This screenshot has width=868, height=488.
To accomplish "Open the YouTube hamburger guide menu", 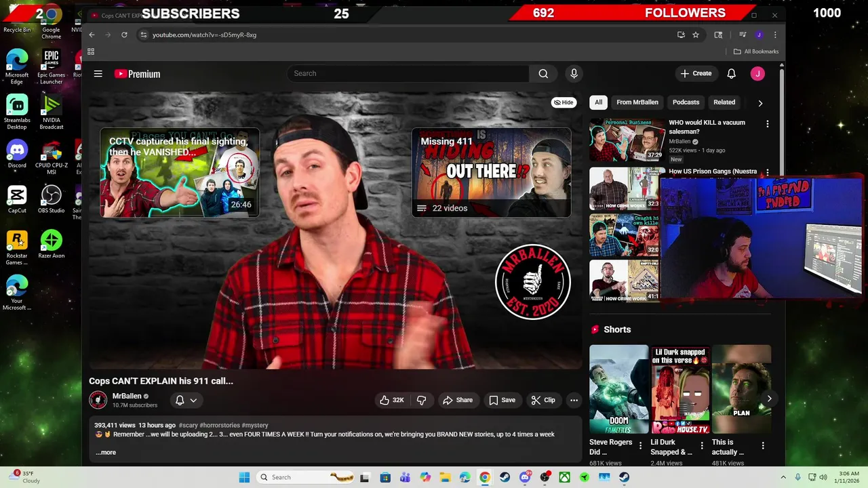I will pyautogui.click(x=98, y=74).
